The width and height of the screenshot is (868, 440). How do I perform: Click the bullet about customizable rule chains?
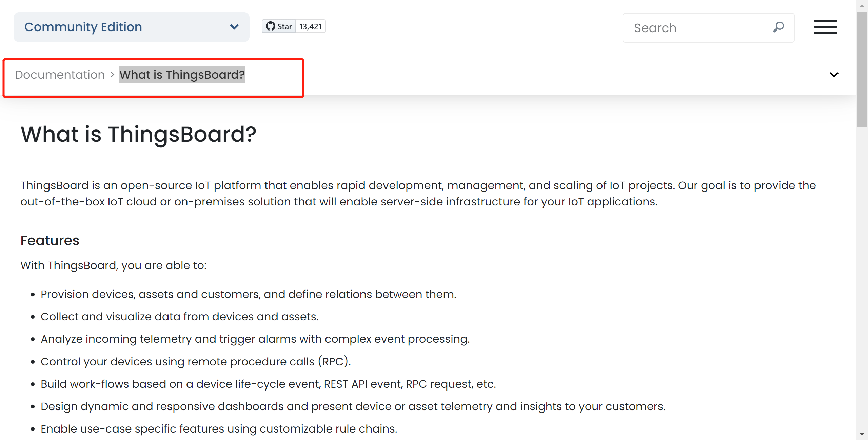click(x=219, y=429)
